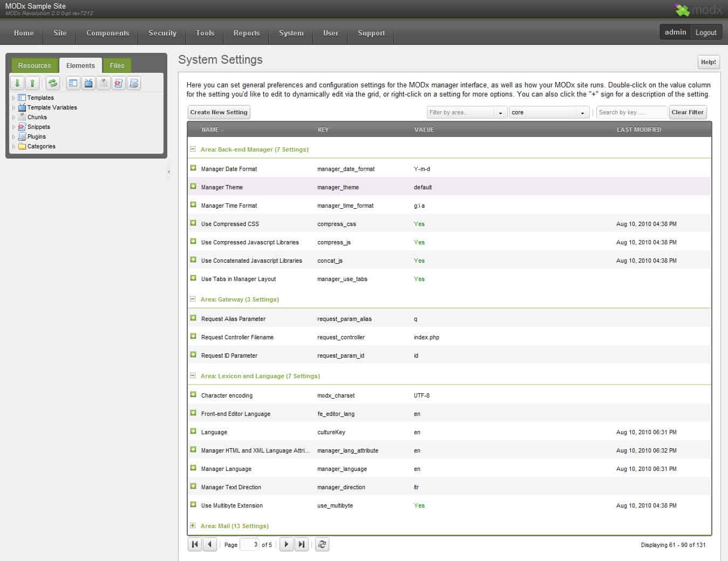728x561 pixels.
Task: Toggle description plus for Use Compressed CSS
Action: tap(193, 223)
